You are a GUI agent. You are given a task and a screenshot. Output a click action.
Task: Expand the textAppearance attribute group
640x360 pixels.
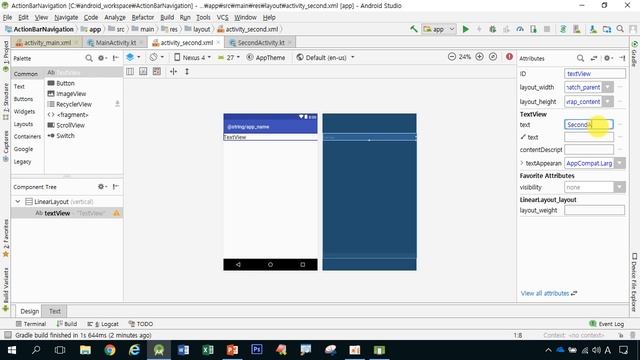coord(522,163)
